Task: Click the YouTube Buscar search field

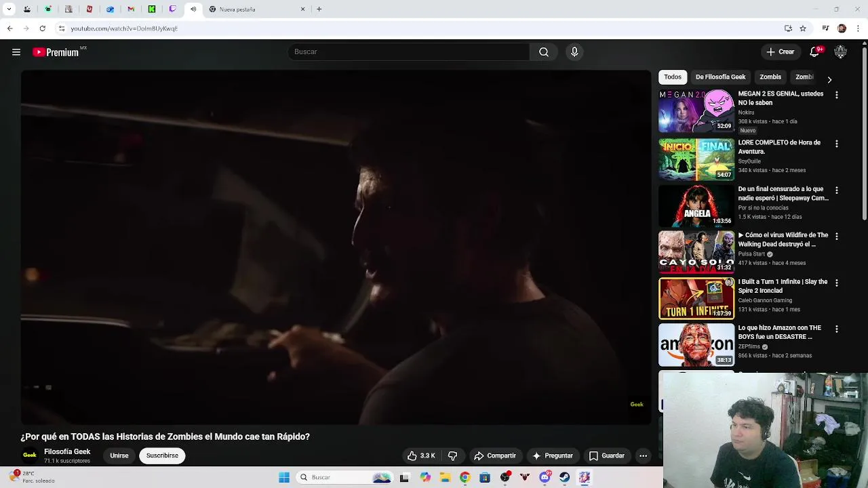Action: 408,52
